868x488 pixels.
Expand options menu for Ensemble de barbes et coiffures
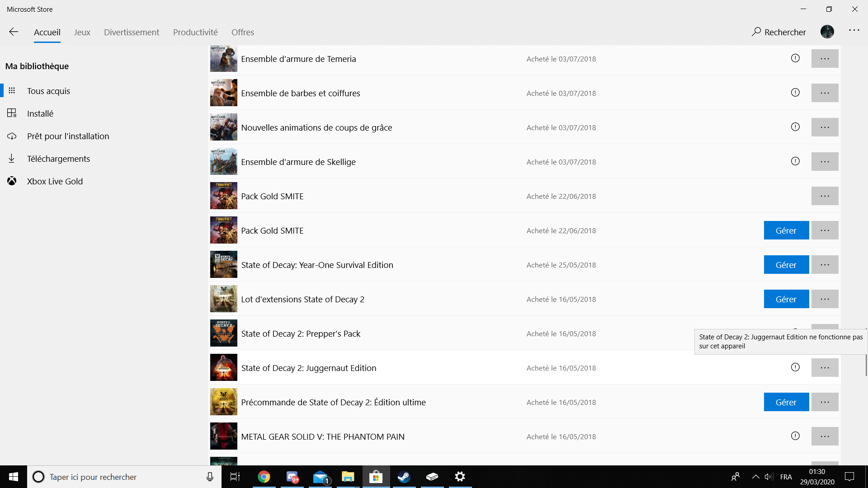[825, 93]
